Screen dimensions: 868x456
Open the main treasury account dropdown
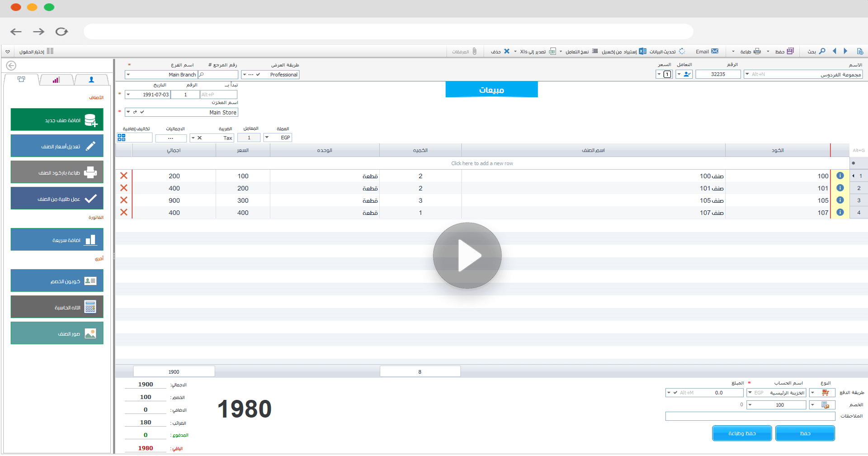tap(750, 393)
